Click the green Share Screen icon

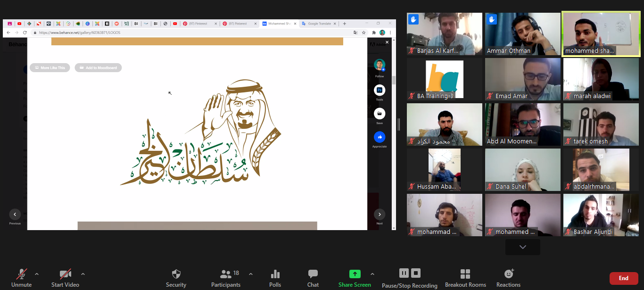pos(355,274)
